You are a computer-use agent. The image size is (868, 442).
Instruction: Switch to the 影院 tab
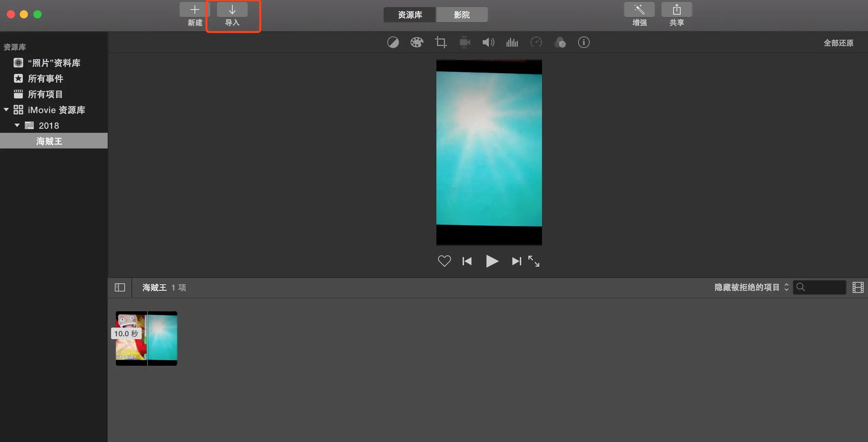[462, 15]
